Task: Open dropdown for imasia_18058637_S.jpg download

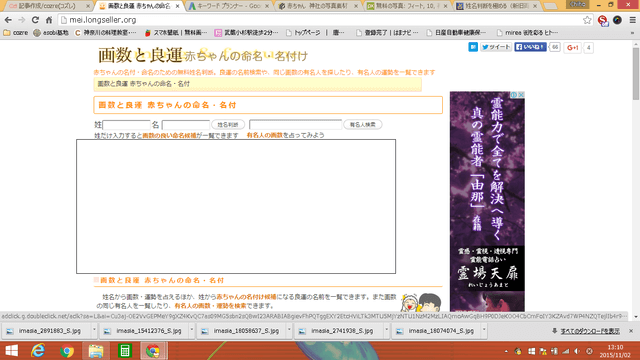Action: pos(289,330)
